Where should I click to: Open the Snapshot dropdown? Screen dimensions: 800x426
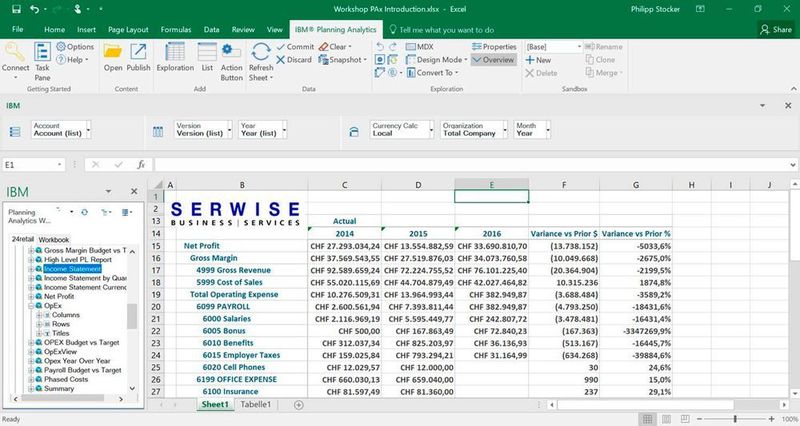[342, 60]
